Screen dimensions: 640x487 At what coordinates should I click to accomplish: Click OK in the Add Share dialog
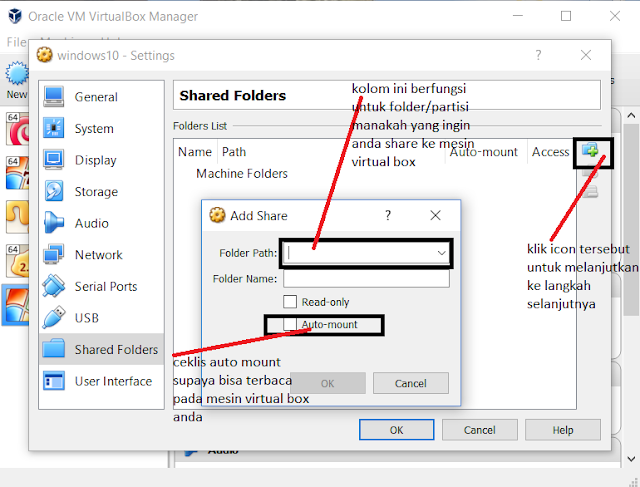tap(328, 383)
